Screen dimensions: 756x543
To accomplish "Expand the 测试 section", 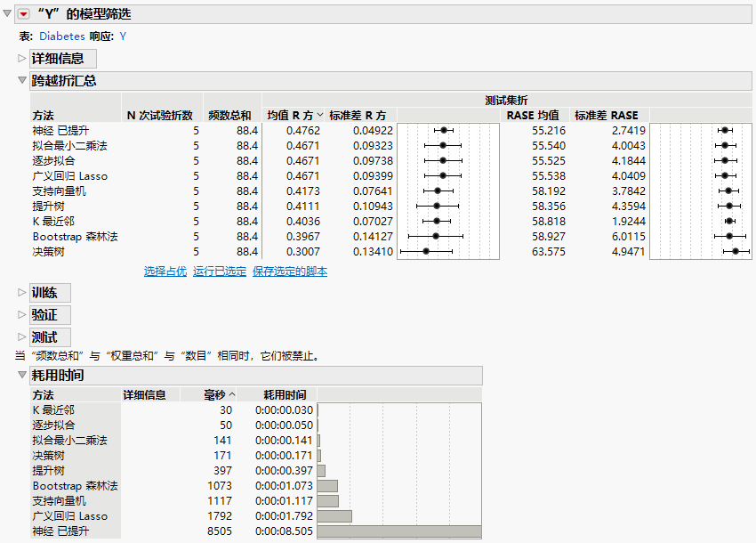I will (x=21, y=336).
